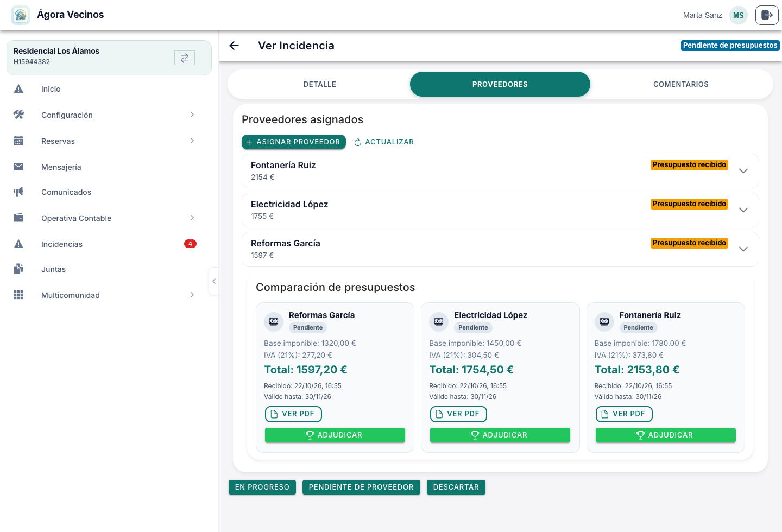Expand the Multicomunidad submenu chevron
Screen dimensions: 782x532
[x=192, y=295]
